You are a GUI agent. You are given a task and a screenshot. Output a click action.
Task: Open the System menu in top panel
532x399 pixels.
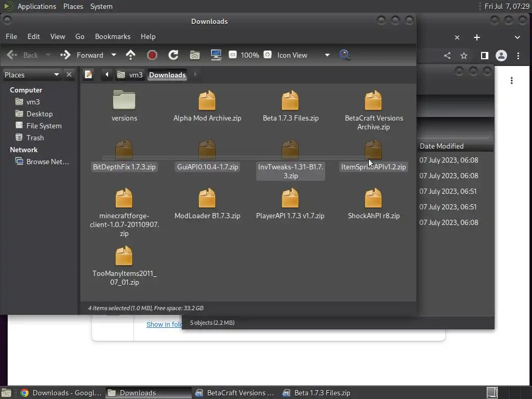(101, 6)
